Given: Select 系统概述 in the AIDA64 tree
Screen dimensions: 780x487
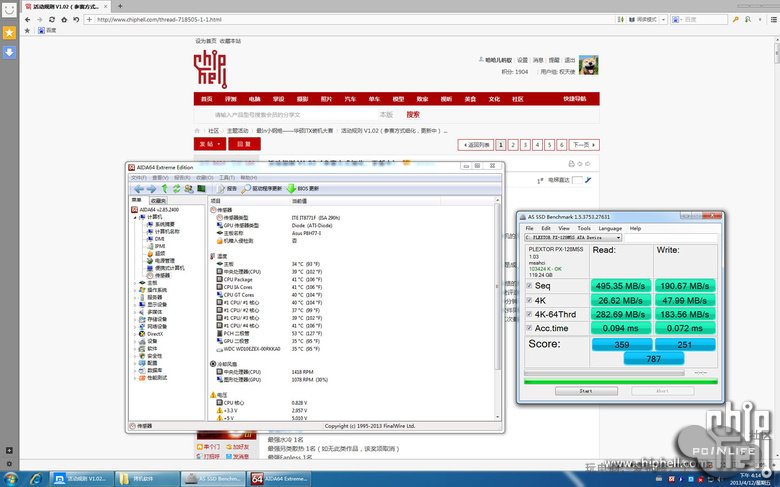Looking at the screenshot, I should 161,224.
